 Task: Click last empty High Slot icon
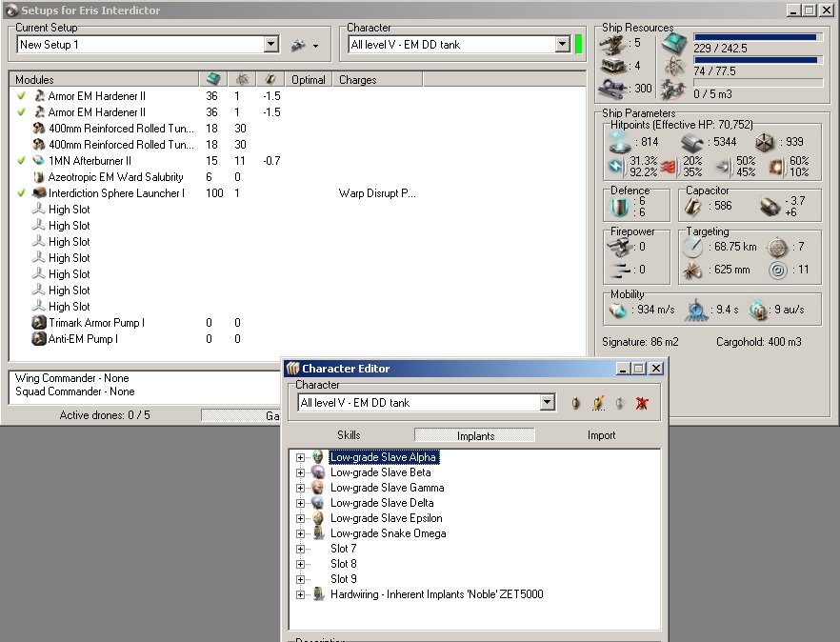coord(38,306)
